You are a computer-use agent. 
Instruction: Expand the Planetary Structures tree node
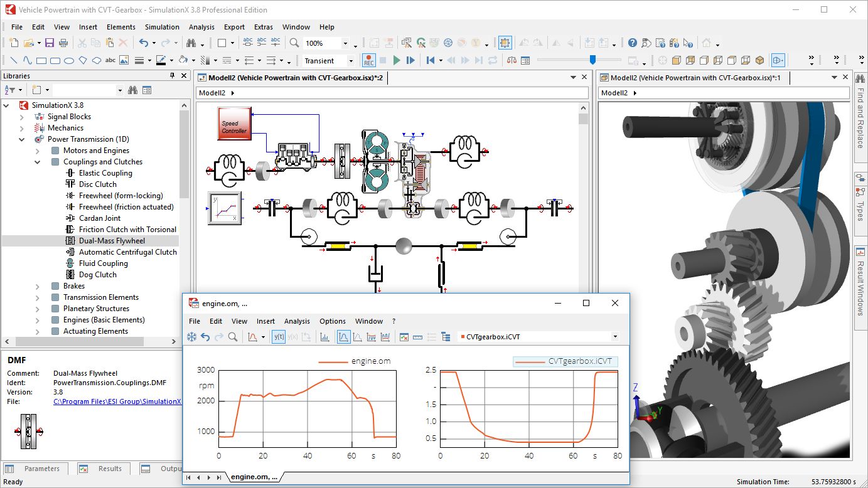38,309
